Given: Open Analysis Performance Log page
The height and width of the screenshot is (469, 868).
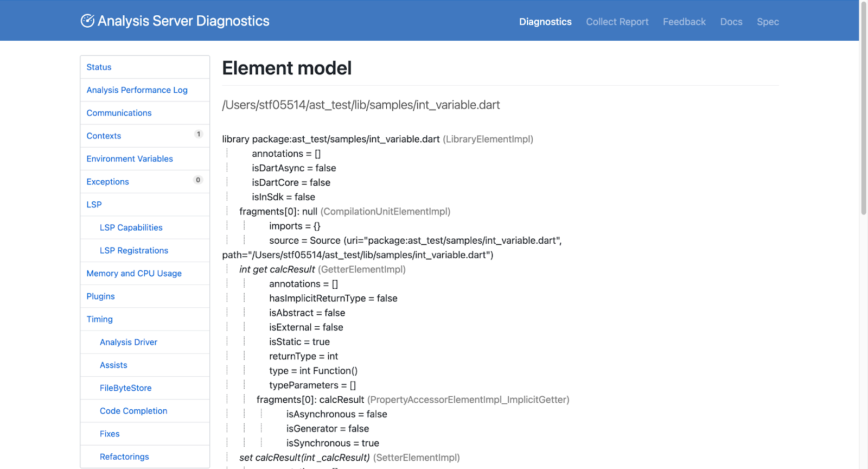Looking at the screenshot, I should 137,90.
